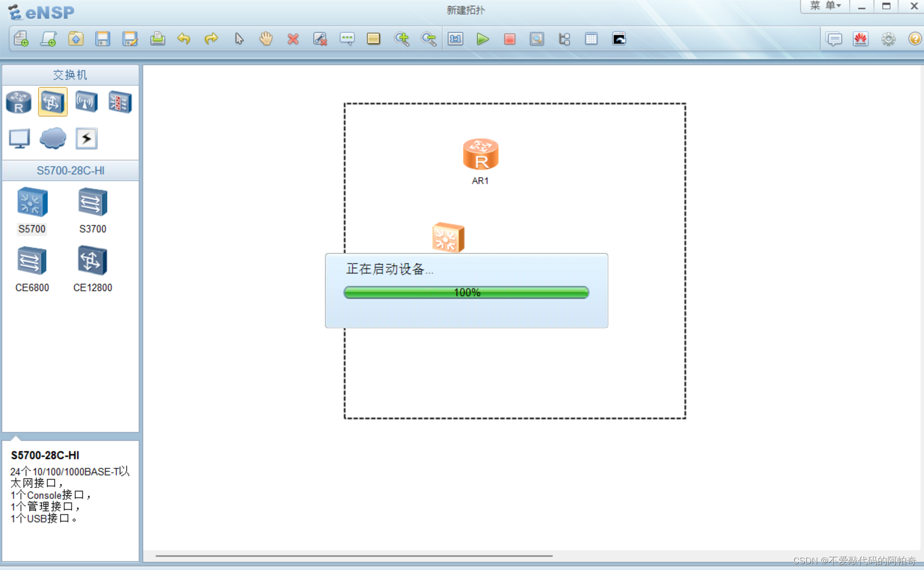Open the data capture icon
This screenshot has width=924, height=570.
pos(537,39)
